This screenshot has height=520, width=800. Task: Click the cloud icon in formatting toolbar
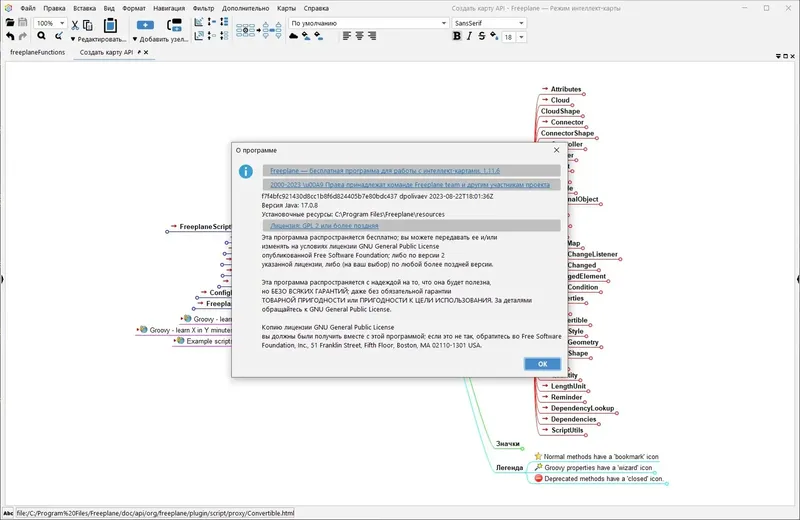pos(293,36)
